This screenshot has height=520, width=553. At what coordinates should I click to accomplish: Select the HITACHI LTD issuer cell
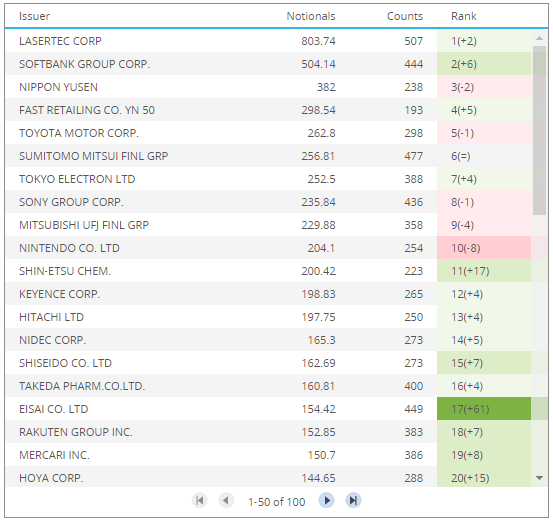(x=51, y=317)
